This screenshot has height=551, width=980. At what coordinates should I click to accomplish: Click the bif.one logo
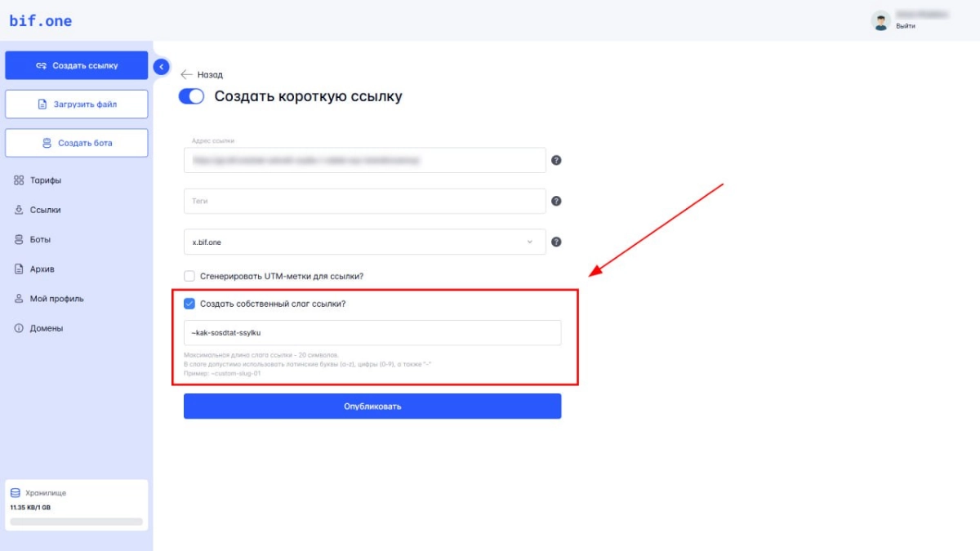point(41,21)
